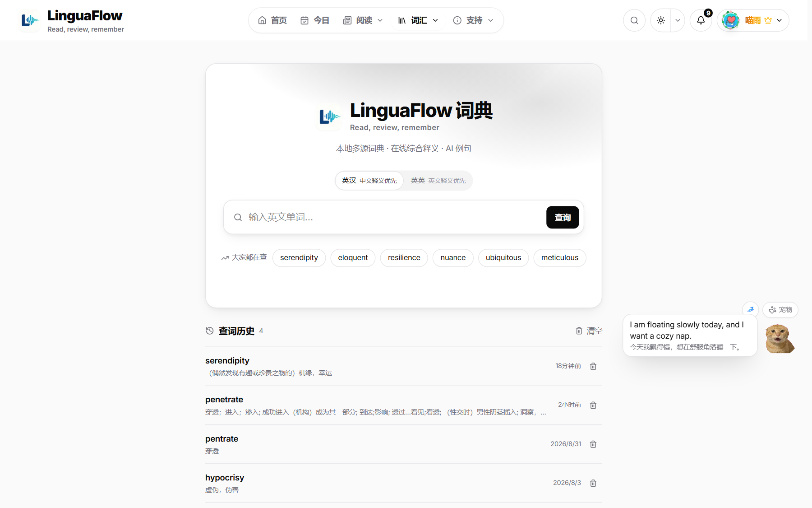Viewport: 812px width, 508px height.
Task: Open the header search icon
Action: coord(634,20)
